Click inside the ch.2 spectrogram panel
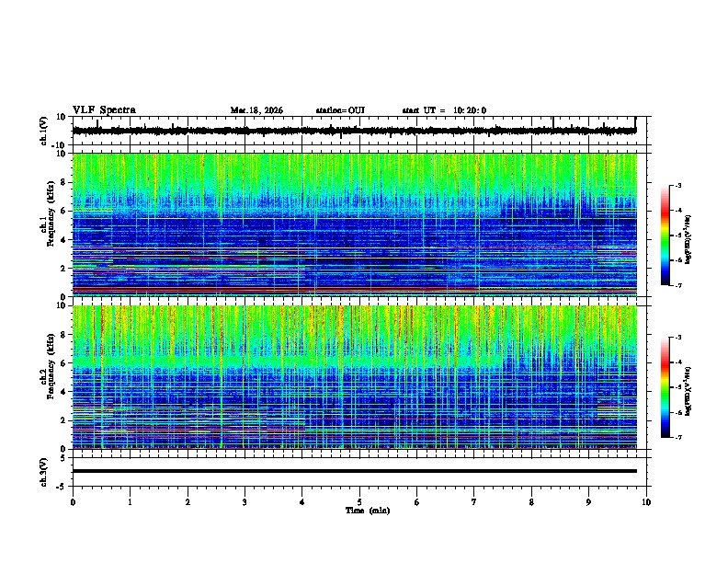 coord(355,377)
